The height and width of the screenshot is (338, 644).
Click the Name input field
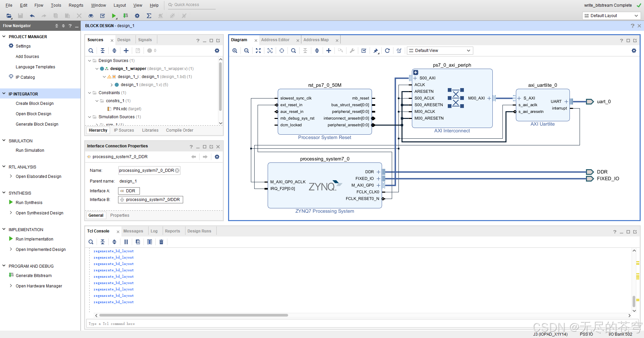coord(146,171)
